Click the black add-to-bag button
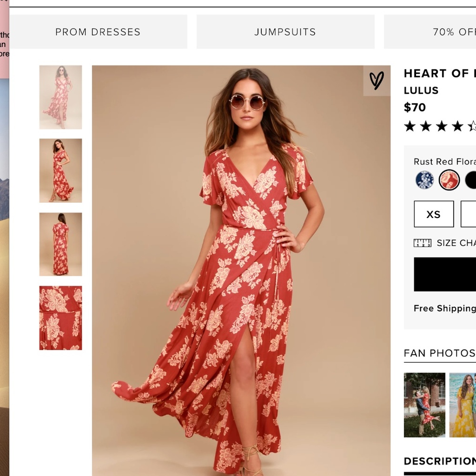Image resolution: width=476 pixels, height=476 pixels. click(445, 275)
